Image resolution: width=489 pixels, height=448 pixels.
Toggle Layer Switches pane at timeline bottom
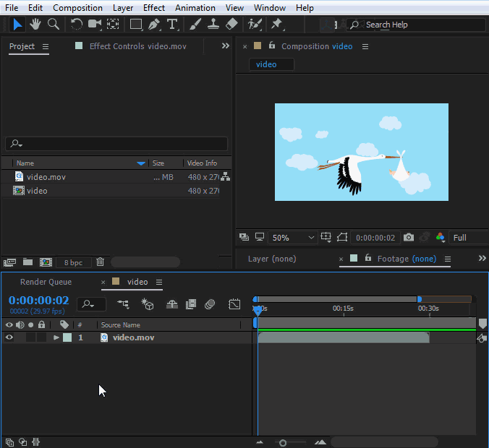point(9,442)
